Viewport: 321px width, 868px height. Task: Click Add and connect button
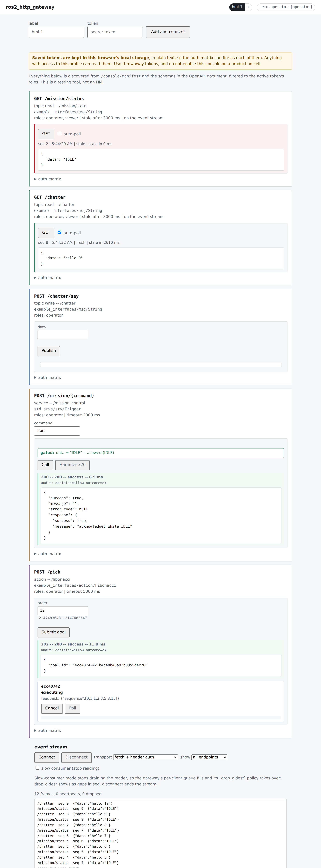pyautogui.click(x=168, y=32)
